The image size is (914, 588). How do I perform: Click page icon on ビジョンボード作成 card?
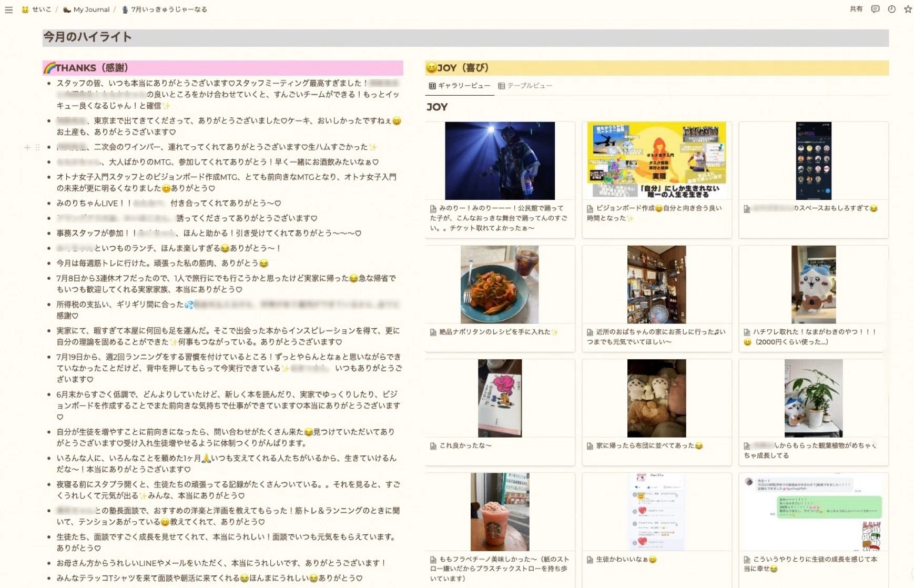click(590, 209)
